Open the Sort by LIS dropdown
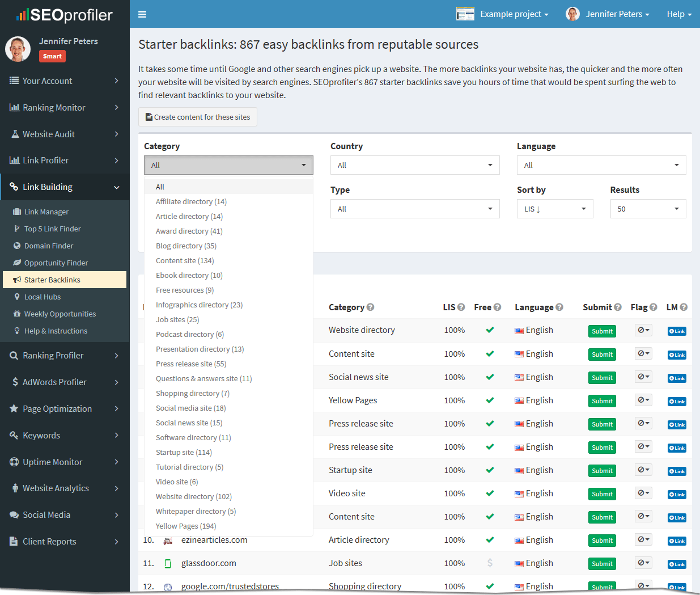This screenshot has height=595, width=700. pos(555,209)
